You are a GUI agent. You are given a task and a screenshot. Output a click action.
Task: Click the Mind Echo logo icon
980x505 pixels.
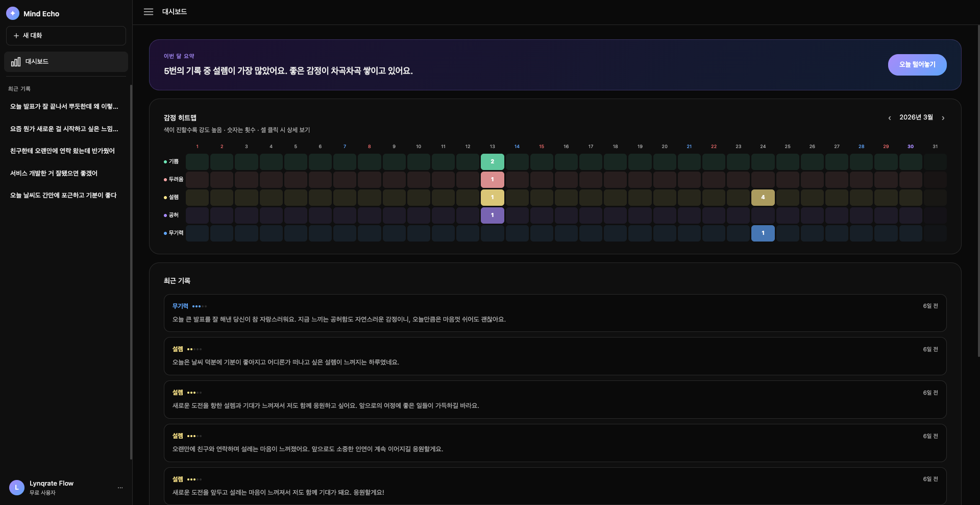13,13
